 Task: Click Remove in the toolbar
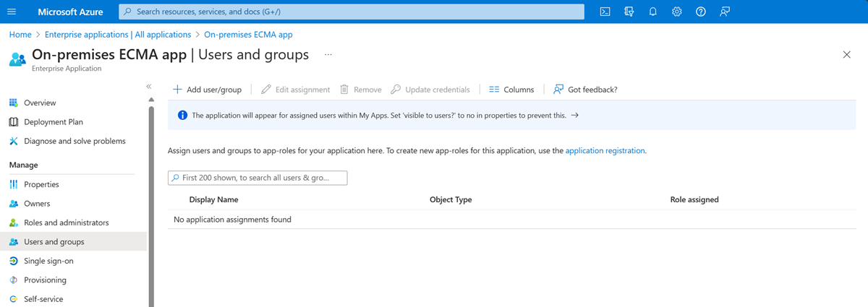[360, 90]
